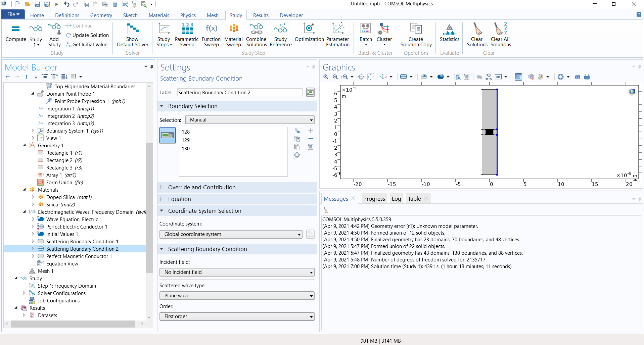Click the Study Reference icon
This screenshot has width=644, height=345.
pyautogui.click(x=280, y=35)
